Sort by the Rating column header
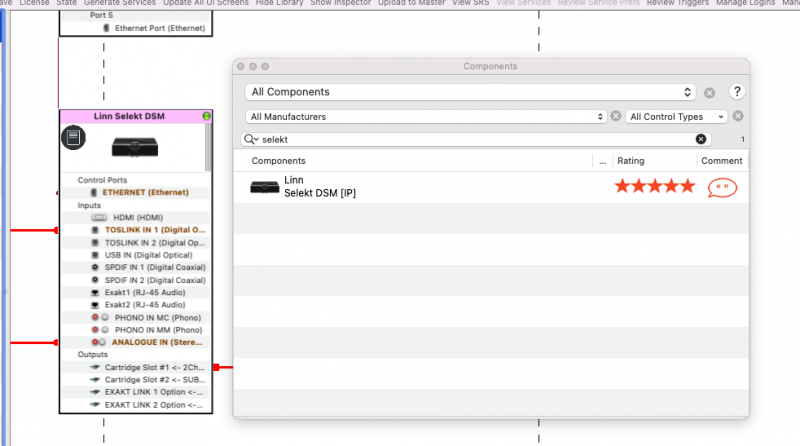Viewport: 800px width, 446px height. click(x=631, y=161)
